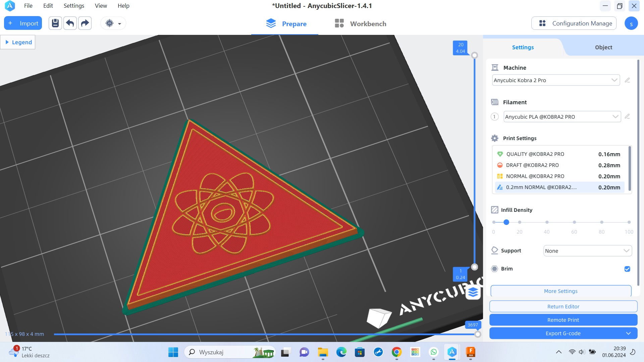Image resolution: width=644 pixels, height=362 pixels.
Task: Click the Configuration Manage grid icon
Action: tap(542, 23)
